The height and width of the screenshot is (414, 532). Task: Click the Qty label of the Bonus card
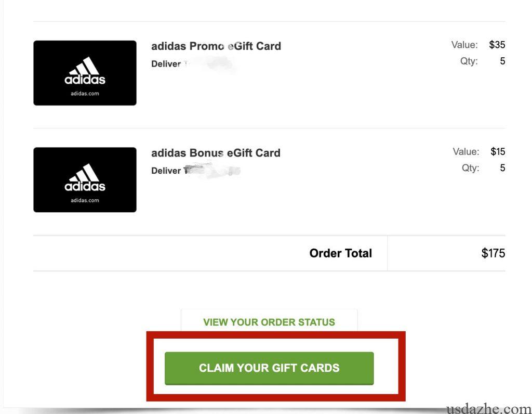pos(470,167)
